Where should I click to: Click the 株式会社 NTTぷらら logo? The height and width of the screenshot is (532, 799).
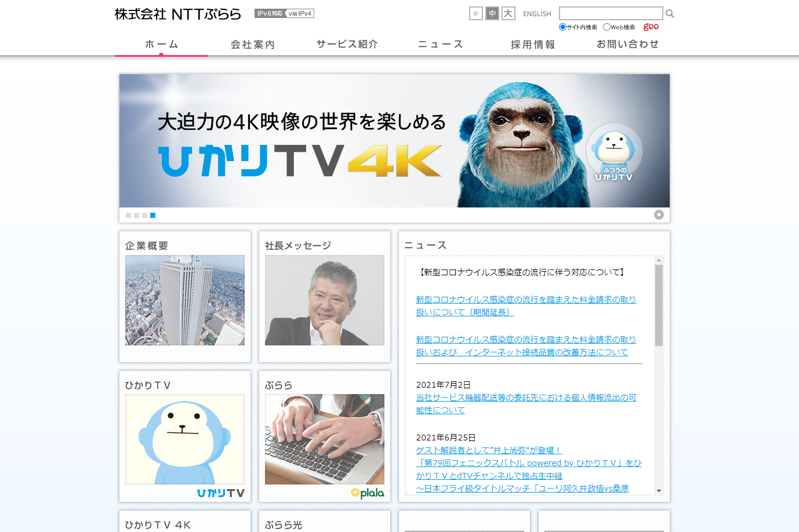pyautogui.click(x=178, y=14)
